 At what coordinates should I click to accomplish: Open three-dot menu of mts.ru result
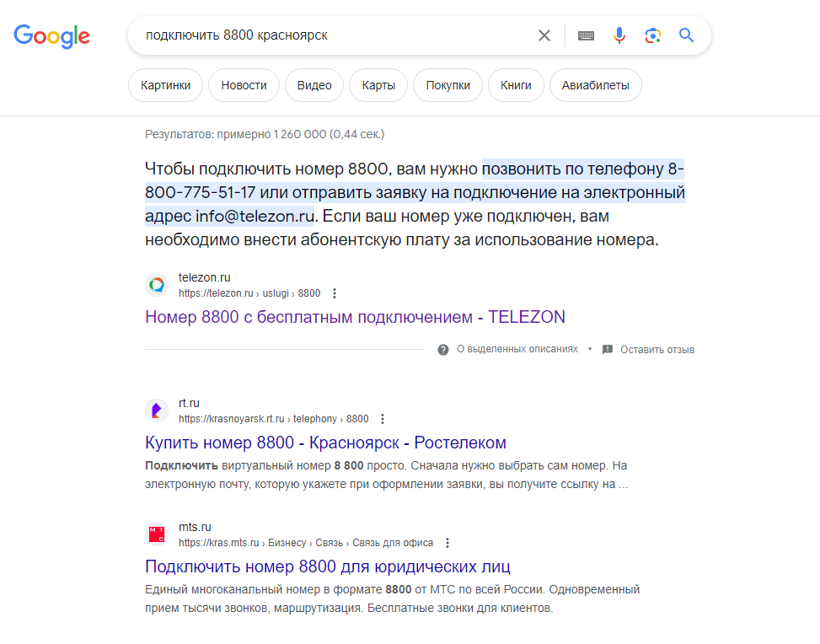pos(448,543)
